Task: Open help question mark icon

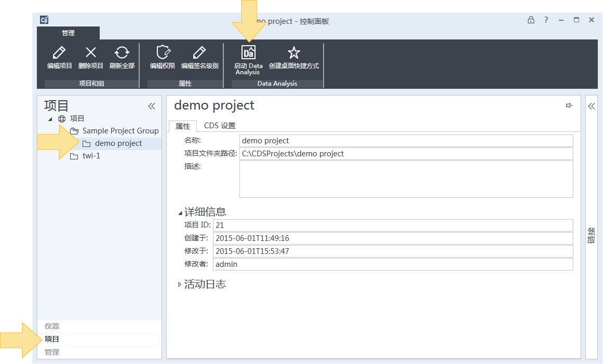Action: (x=546, y=20)
